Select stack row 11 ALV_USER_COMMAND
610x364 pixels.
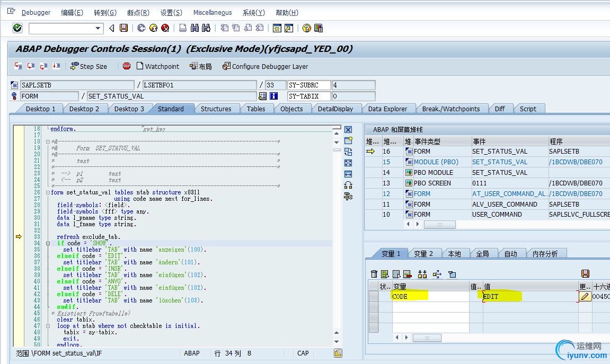(x=488, y=204)
